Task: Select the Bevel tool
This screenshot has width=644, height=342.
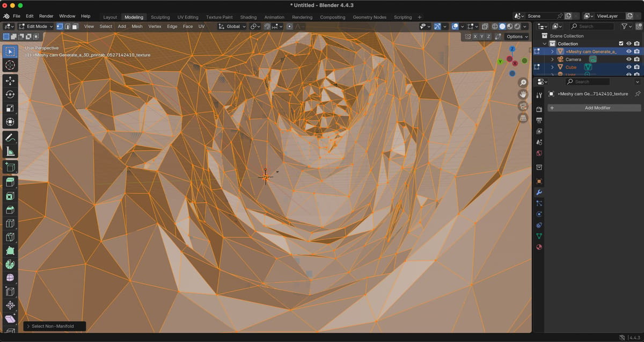Action: tap(10, 210)
